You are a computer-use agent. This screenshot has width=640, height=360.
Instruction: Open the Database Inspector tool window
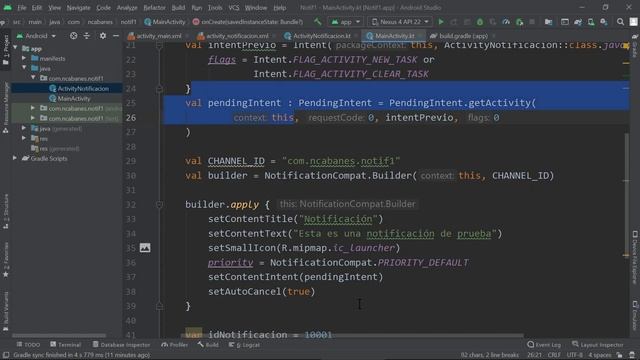(122, 345)
